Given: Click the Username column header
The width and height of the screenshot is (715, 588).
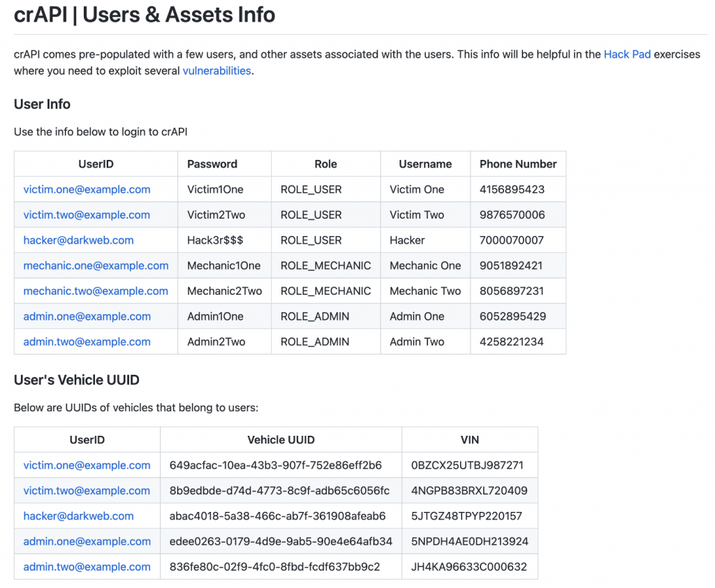Looking at the screenshot, I should [x=425, y=164].
